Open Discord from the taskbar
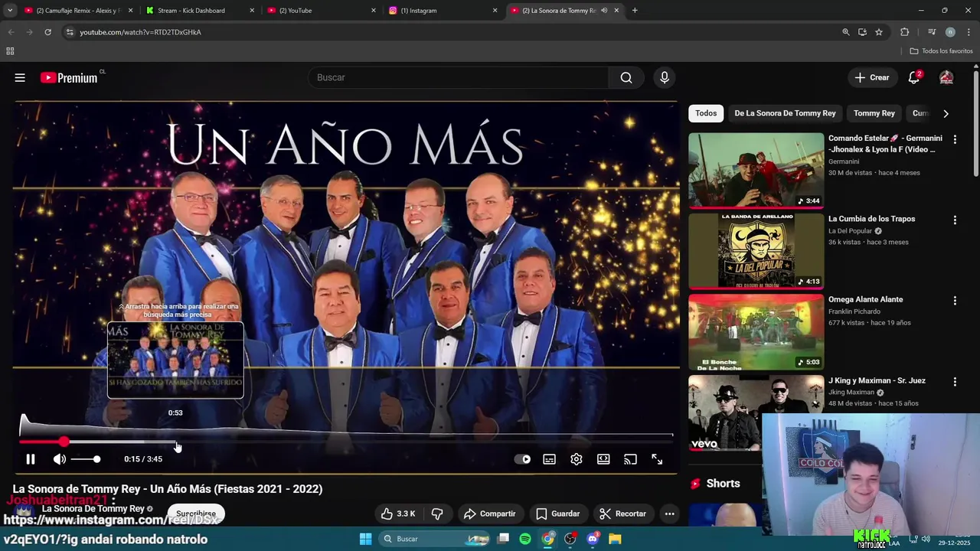The width and height of the screenshot is (980, 551). [593, 539]
